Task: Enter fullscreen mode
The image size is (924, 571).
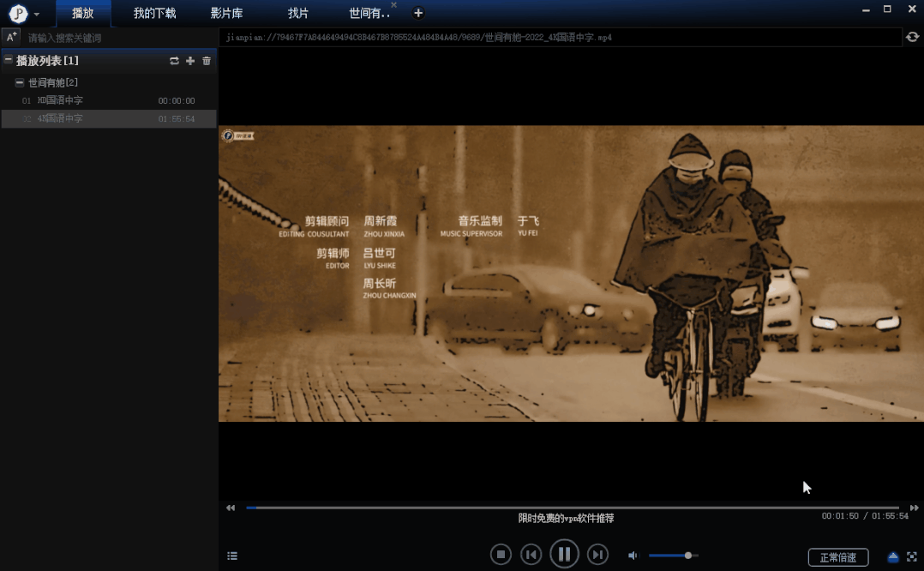Action: point(912,556)
